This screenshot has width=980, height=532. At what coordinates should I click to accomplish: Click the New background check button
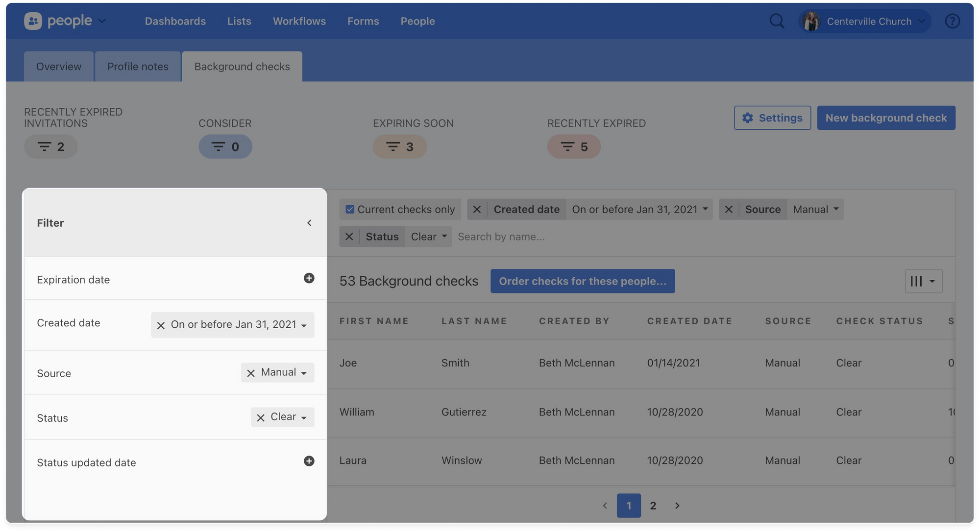(x=886, y=118)
